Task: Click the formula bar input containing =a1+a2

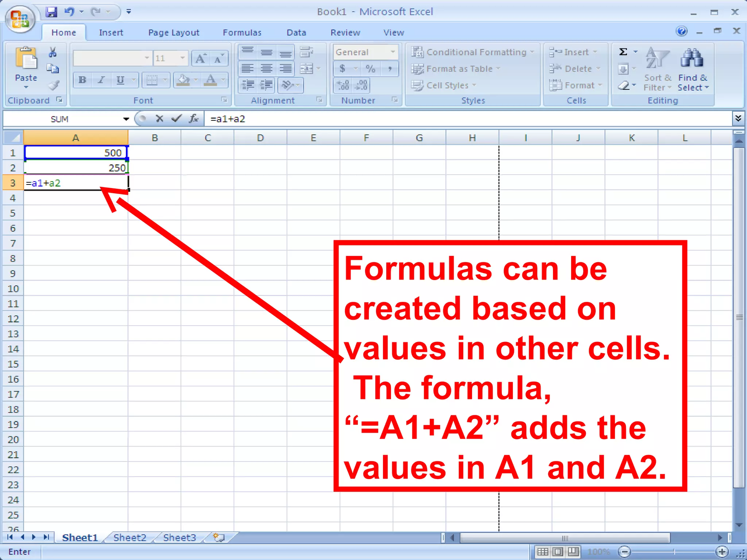Action: 468,119
